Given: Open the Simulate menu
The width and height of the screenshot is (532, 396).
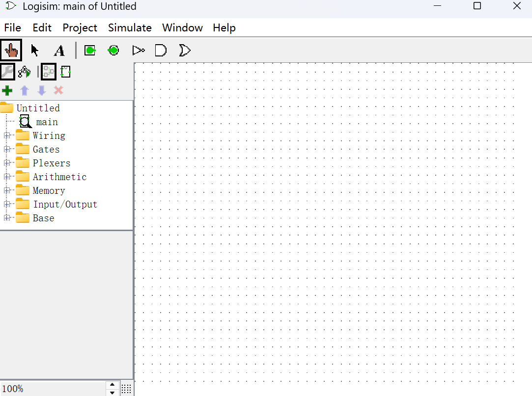Looking at the screenshot, I should [130, 28].
